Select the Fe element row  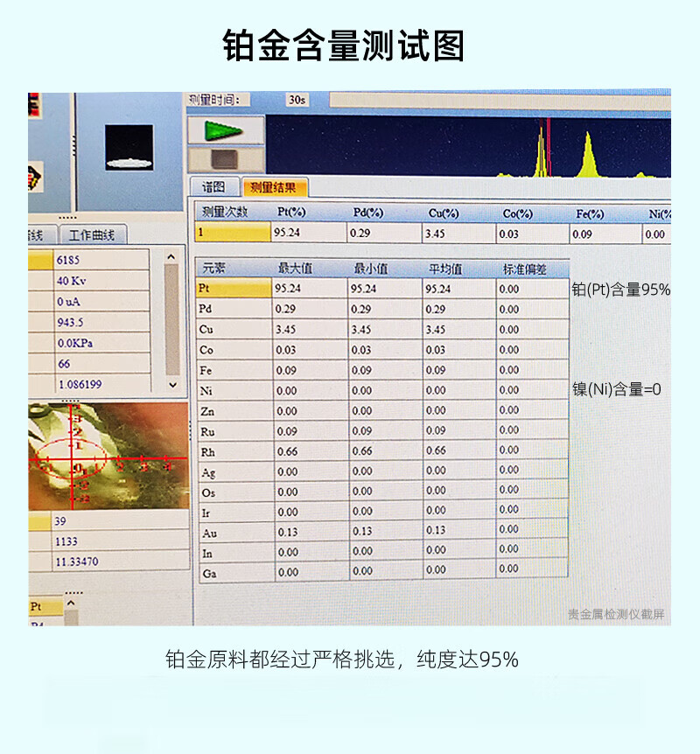pyautogui.click(x=382, y=370)
